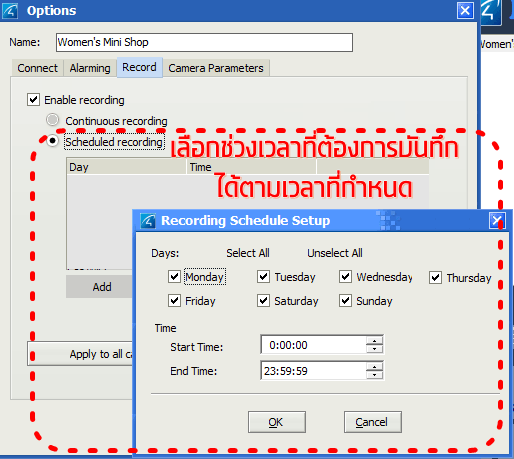Click the Options window title bar app icon
This screenshot has width=514, height=459.
pyautogui.click(x=10, y=11)
